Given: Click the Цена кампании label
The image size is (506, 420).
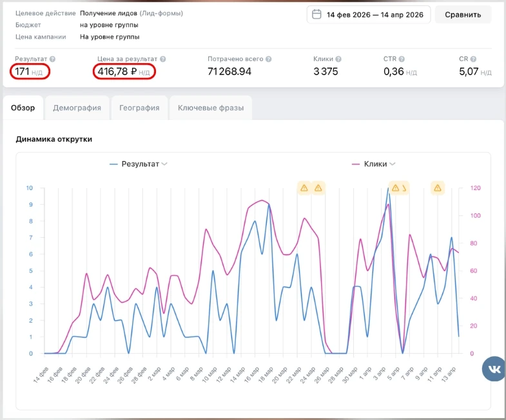Looking at the screenshot, I should pyautogui.click(x=41, y=37).
